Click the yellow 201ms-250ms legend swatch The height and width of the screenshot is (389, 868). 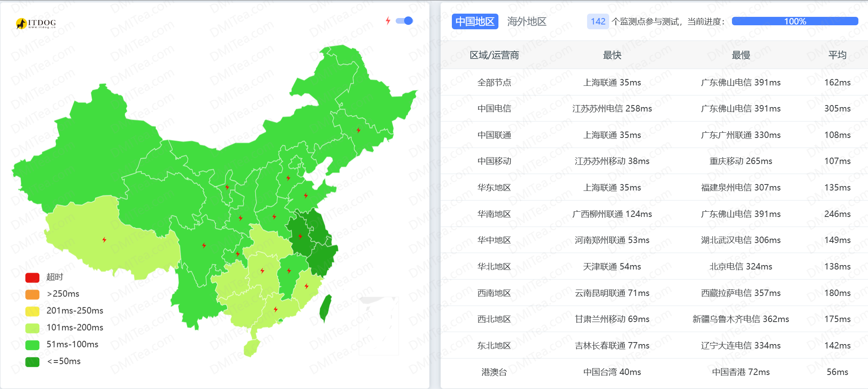point(32,311)
